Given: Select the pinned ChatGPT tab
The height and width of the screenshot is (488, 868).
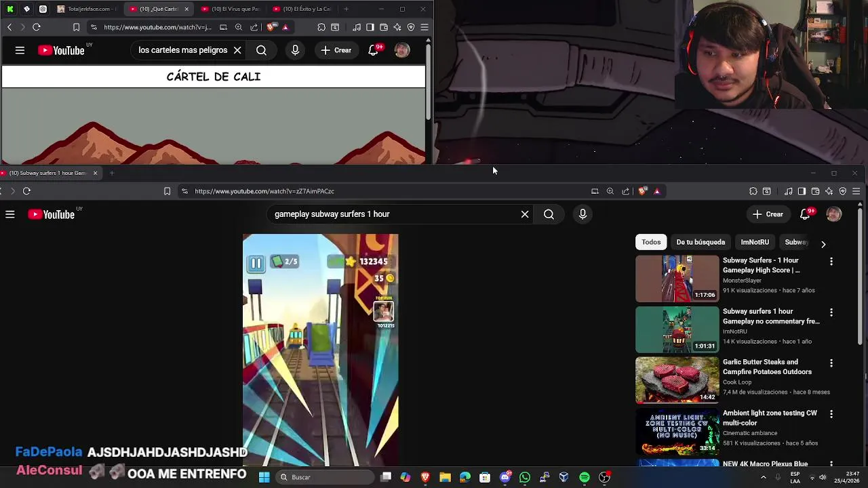Looking at the screenshot, I should tap(43, 9).
